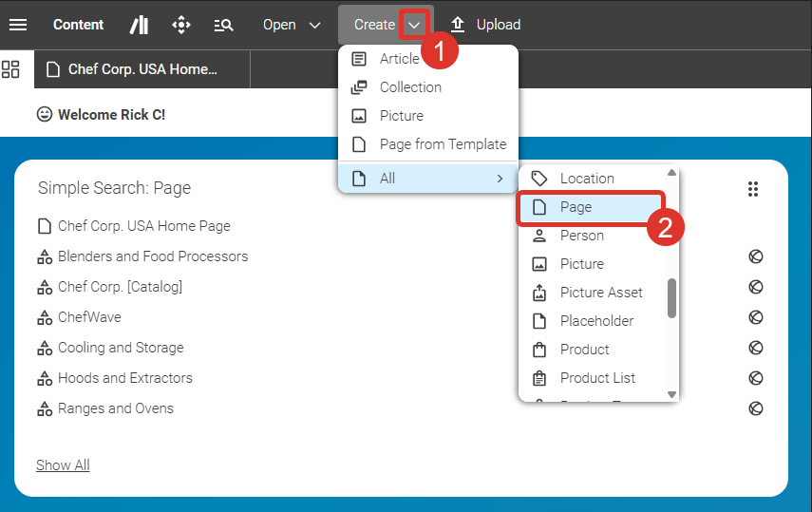Viewport: 812px width, 512px height.
Task: Open the dashboard grid icon
Action: [x=11, y=69]
